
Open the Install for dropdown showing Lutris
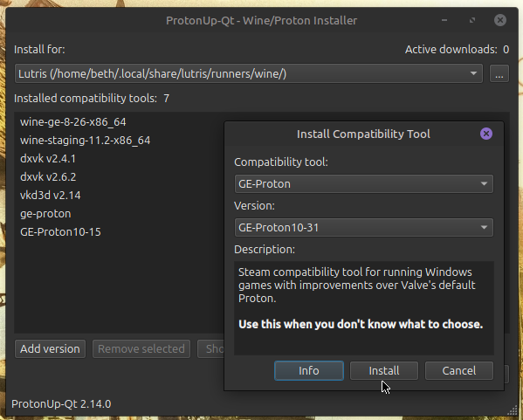pyautogui.click(x=249, y=73)
